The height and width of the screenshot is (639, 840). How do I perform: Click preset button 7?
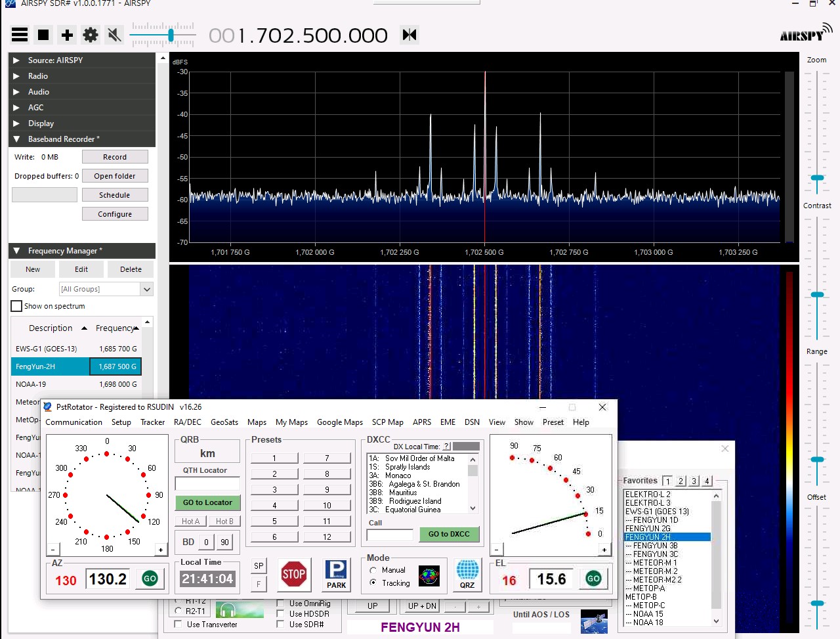(327, 458)
